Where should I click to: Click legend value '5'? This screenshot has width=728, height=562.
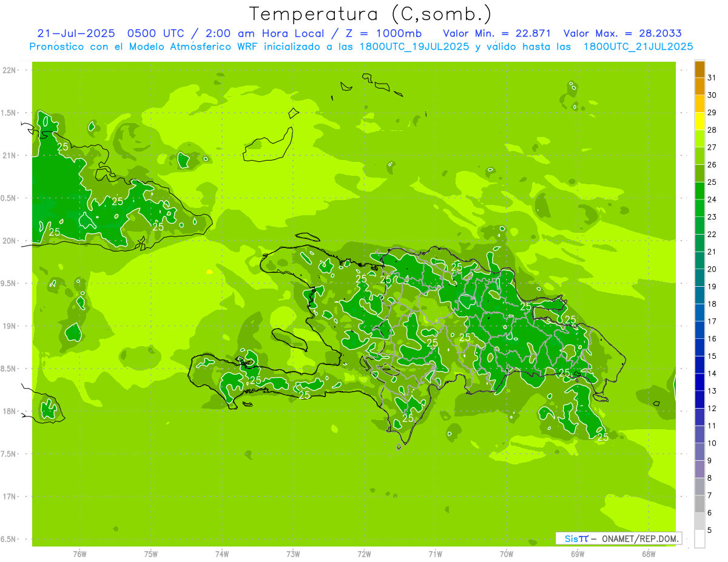710,530
